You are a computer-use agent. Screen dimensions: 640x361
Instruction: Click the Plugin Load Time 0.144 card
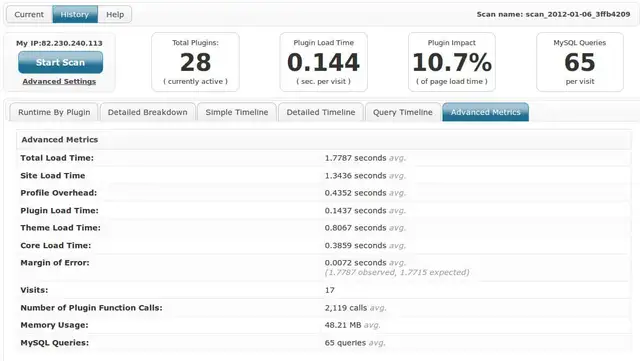click(x=324, y=62)
